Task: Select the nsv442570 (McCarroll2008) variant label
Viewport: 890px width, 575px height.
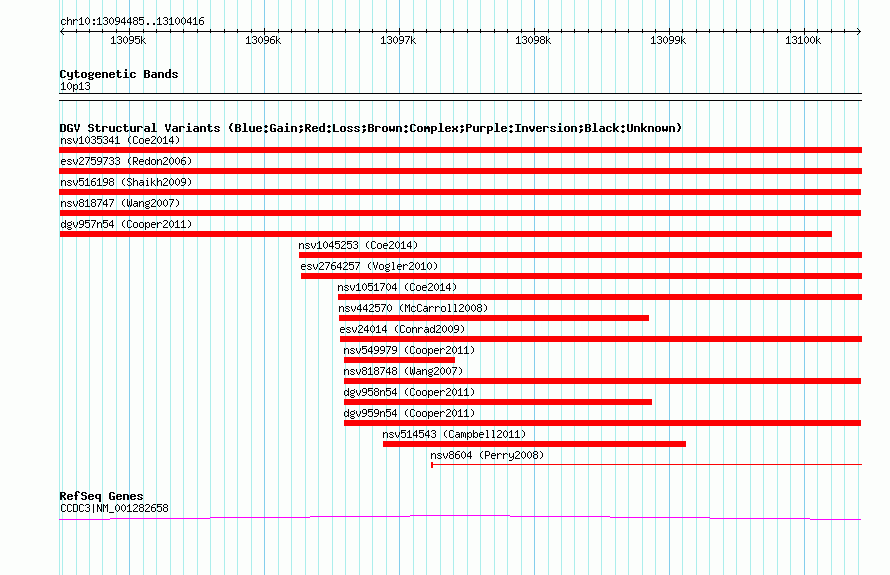Action: [413, 308]
